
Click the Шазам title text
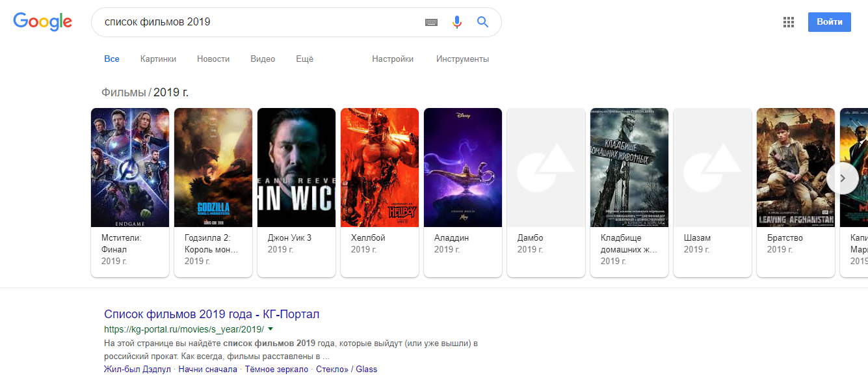click(x=697, y=237)
